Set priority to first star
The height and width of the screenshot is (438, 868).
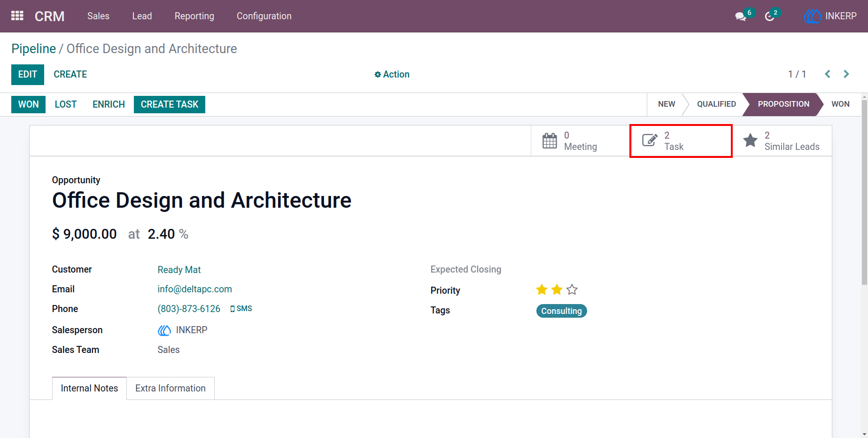tap(542, 289)
